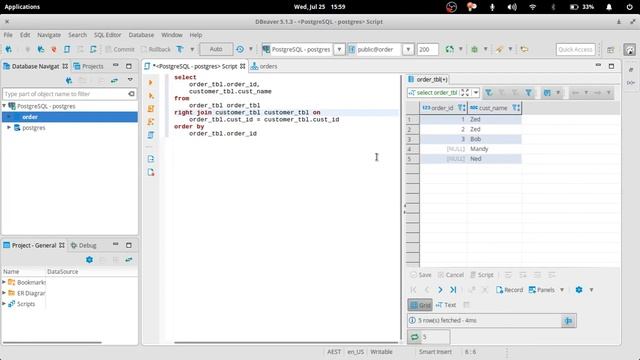Toggle the Panels view in results
The image size is (640, 360).
coord(542,290)
